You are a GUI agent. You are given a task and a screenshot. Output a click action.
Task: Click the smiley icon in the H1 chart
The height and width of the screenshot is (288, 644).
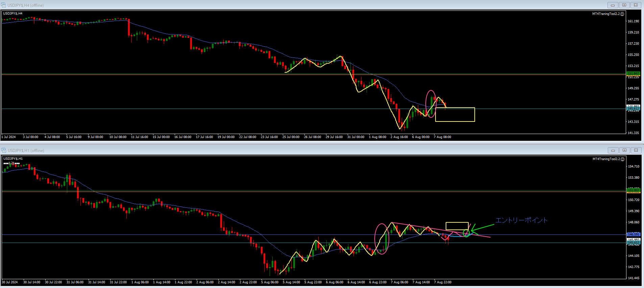pos(622,159)
